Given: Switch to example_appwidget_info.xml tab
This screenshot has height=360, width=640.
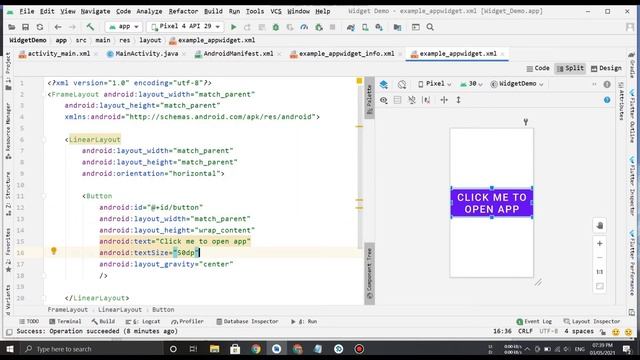Looking at the screenshot, I should point(346,53).
